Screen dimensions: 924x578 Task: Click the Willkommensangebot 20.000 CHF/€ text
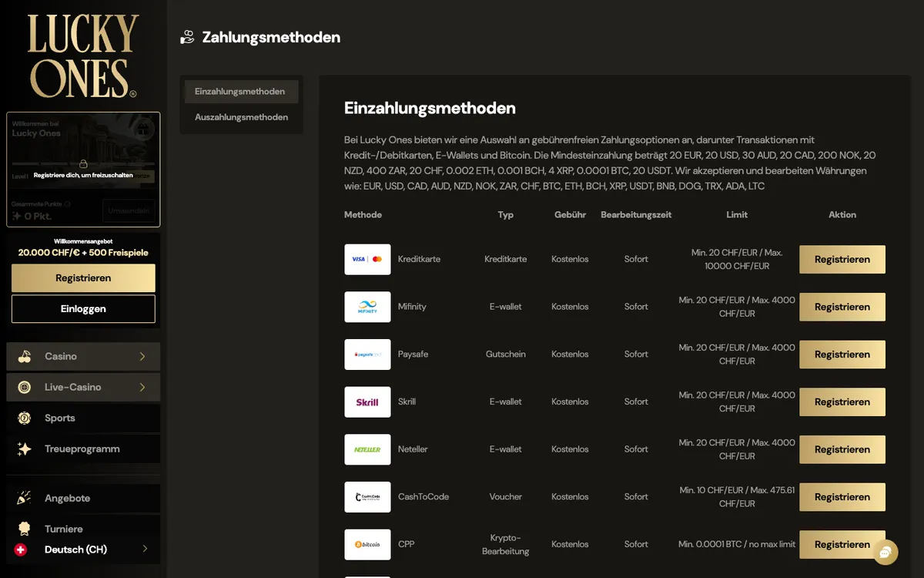pyautogui.click(x=83, y=253)
